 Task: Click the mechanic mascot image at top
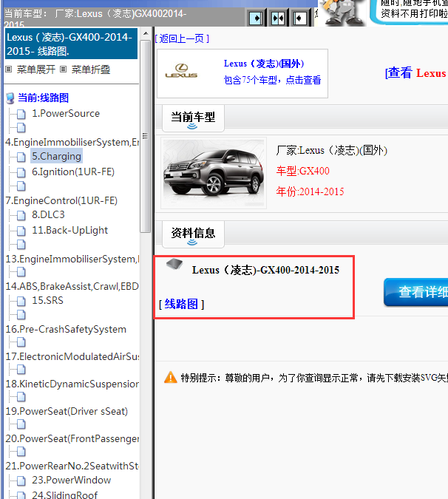(x=342, y=12)
